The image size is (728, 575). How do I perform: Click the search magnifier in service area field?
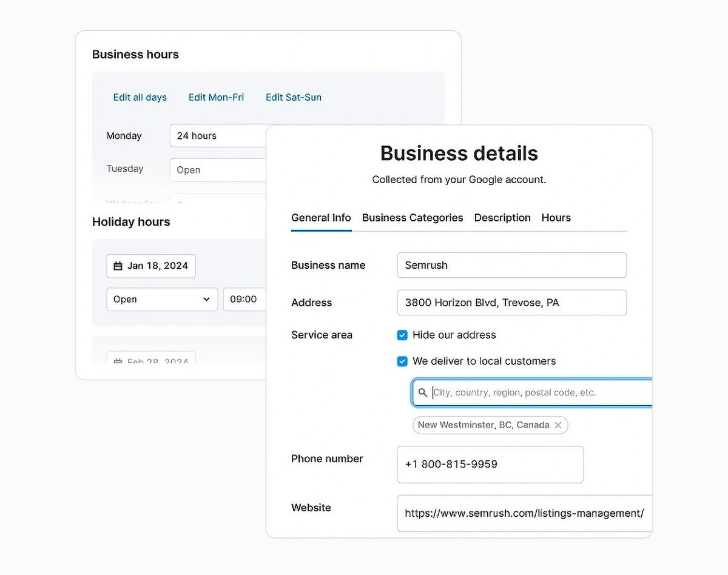[423, 392]
